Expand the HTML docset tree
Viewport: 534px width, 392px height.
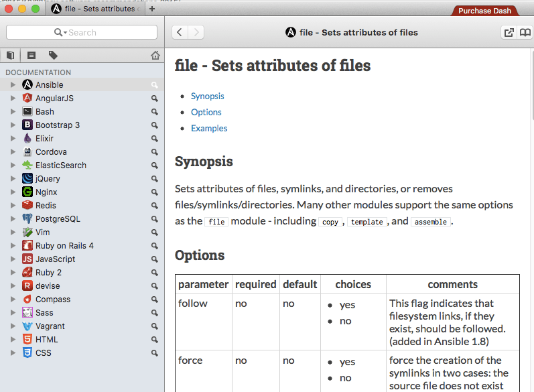point(13,340)
